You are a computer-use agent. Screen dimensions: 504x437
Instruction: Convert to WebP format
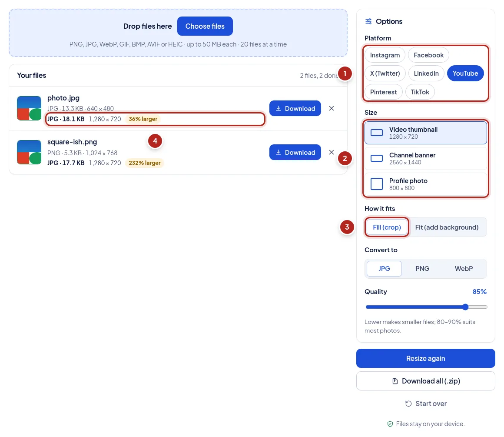464,268
